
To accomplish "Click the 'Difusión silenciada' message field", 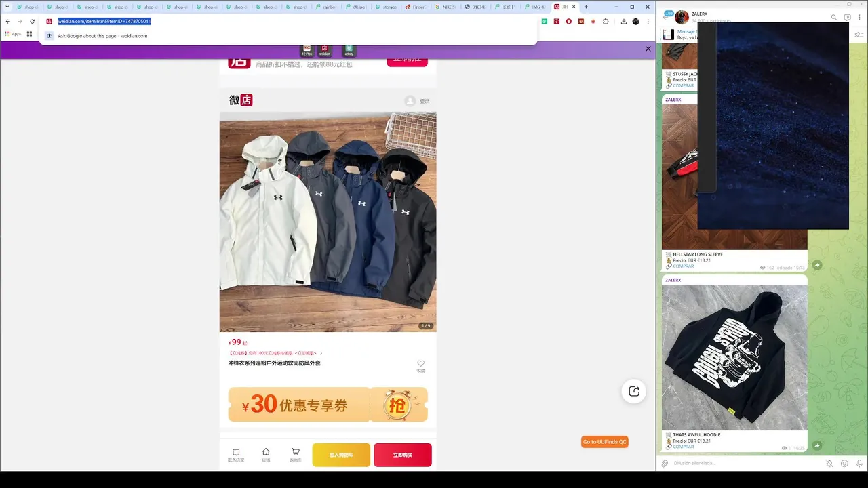I will (746, 464).
